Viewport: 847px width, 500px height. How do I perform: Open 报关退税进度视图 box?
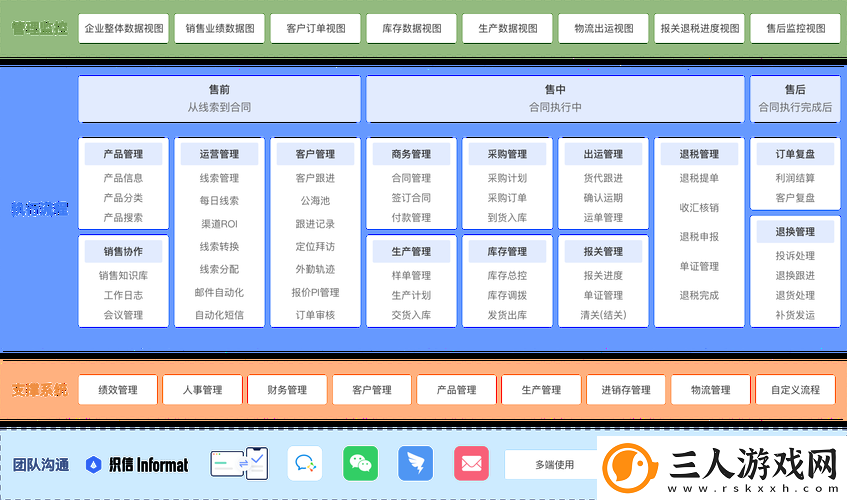[700, 29]
